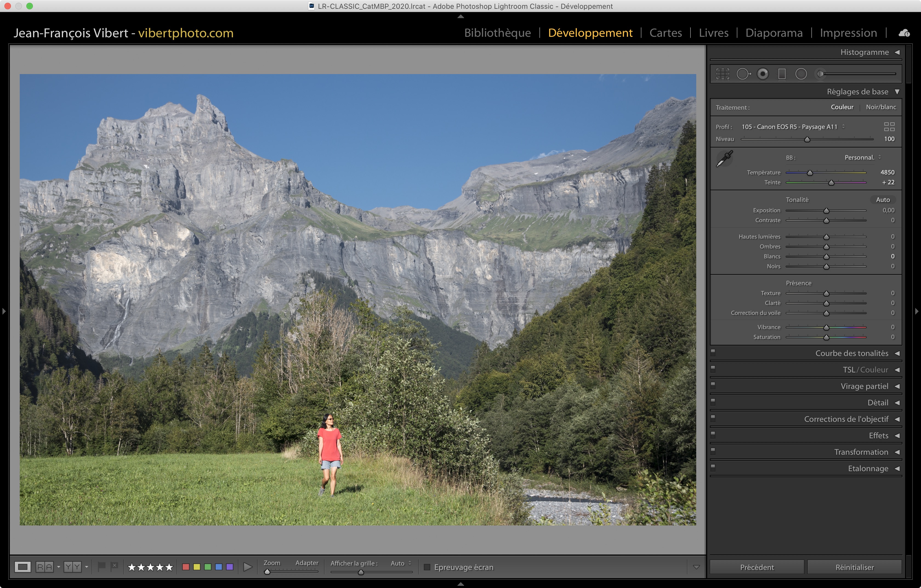
Task: Apply the red color label swatch
Action: click(186, 567)
